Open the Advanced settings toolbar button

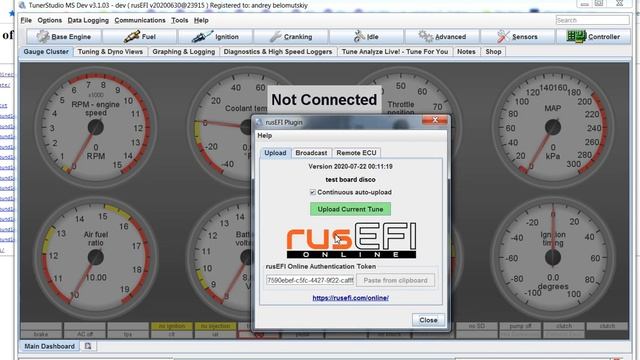click(442, 37)
